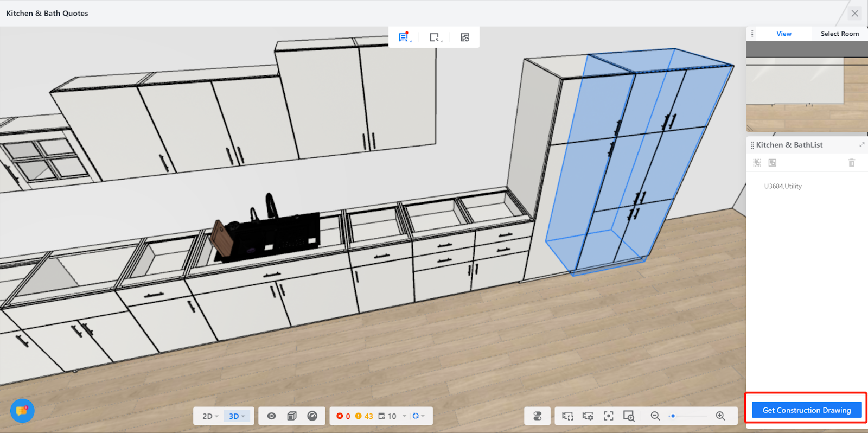
Task: Show the orange warning count 43
Action: point(364,416)
